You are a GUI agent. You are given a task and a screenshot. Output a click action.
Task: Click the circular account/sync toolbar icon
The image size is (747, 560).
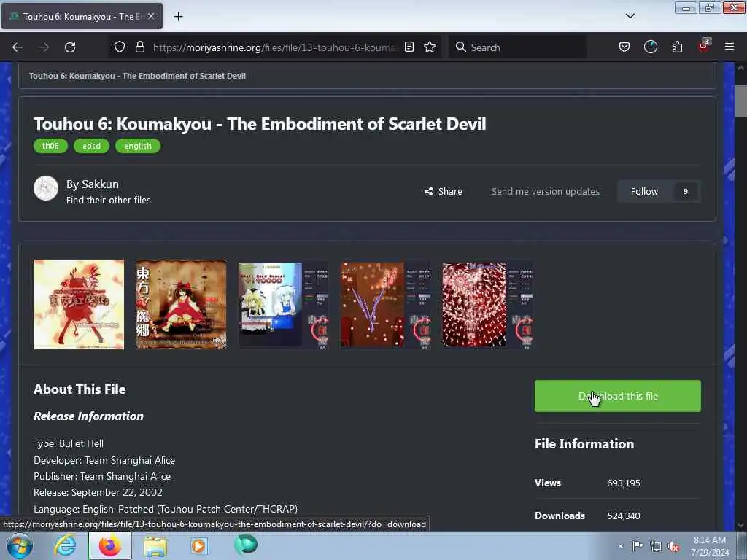tap(650, 47)
